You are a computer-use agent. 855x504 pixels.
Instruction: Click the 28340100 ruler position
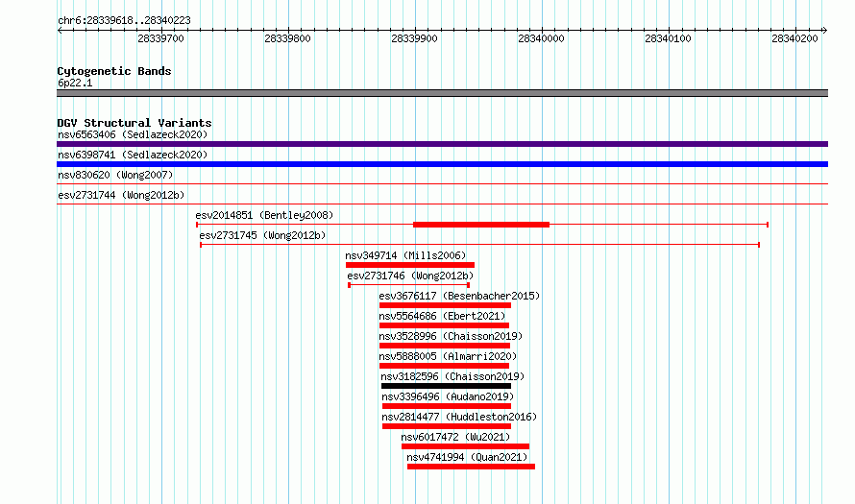pyautogui.click(x=668, y=38)
